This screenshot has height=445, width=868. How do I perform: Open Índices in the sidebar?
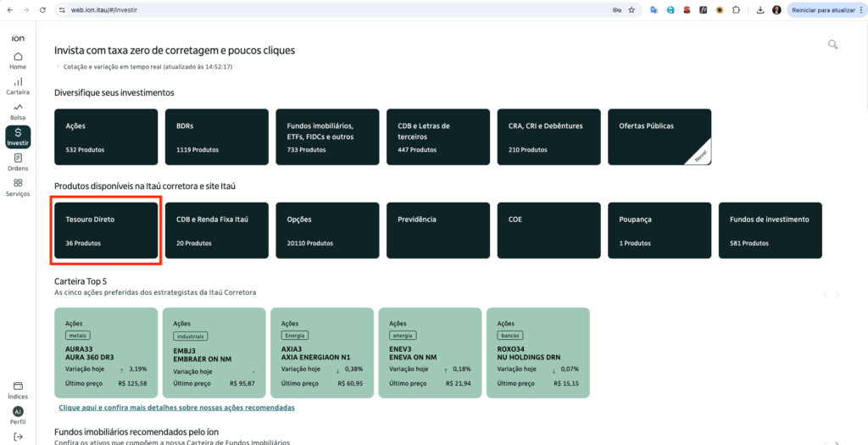tap(18, 390)
